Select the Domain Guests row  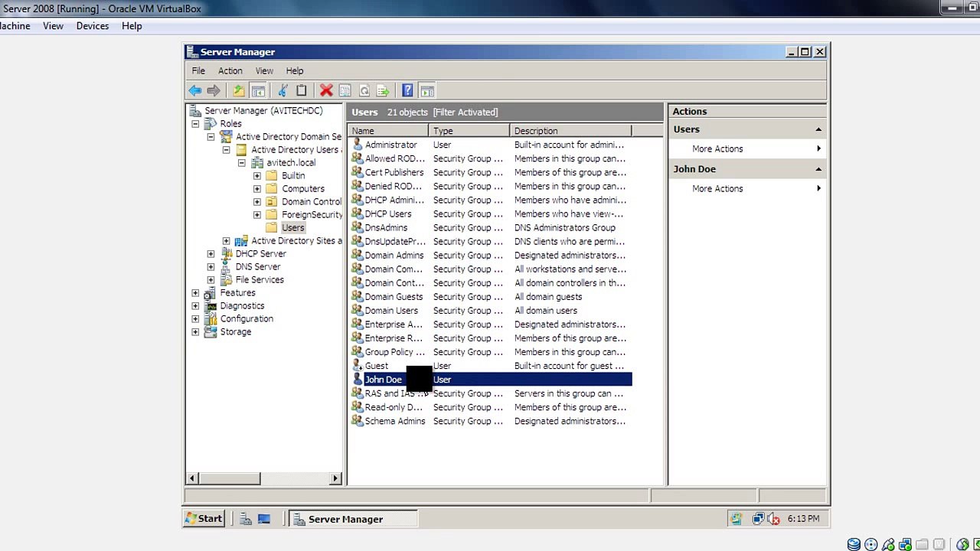[490, 297]
